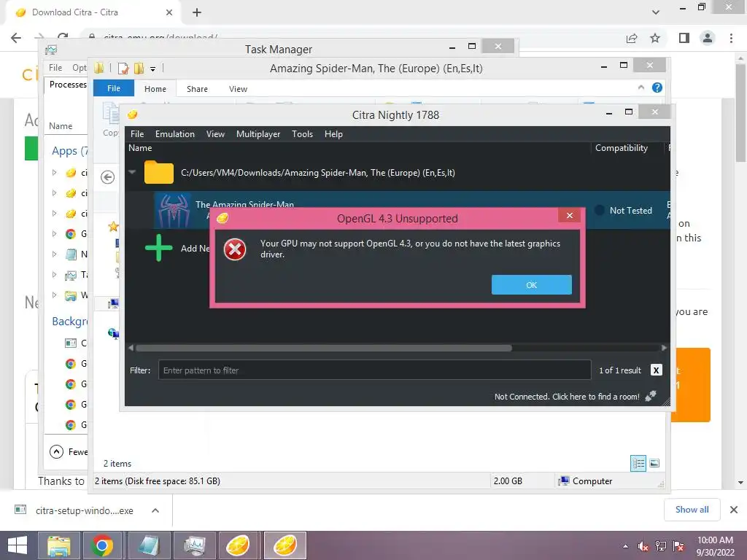Click the Not Tested compatibility status

pyautogui.click(x=624, y=211)
